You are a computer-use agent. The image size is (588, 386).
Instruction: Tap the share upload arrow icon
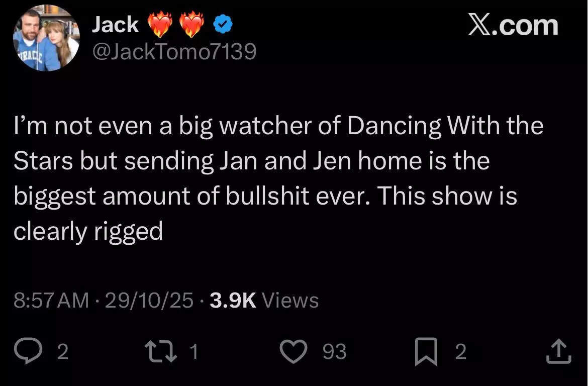[x=559, y=351]
